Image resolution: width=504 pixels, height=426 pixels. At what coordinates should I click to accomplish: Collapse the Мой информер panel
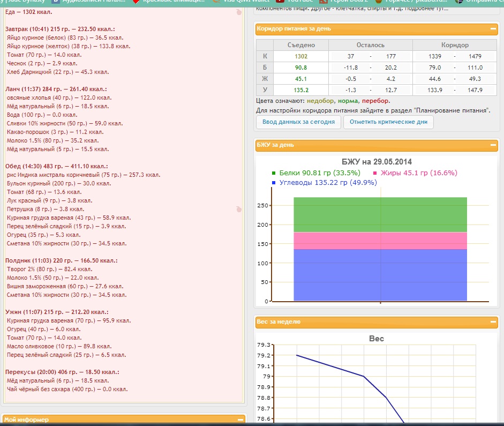click(x=239, y=420)
